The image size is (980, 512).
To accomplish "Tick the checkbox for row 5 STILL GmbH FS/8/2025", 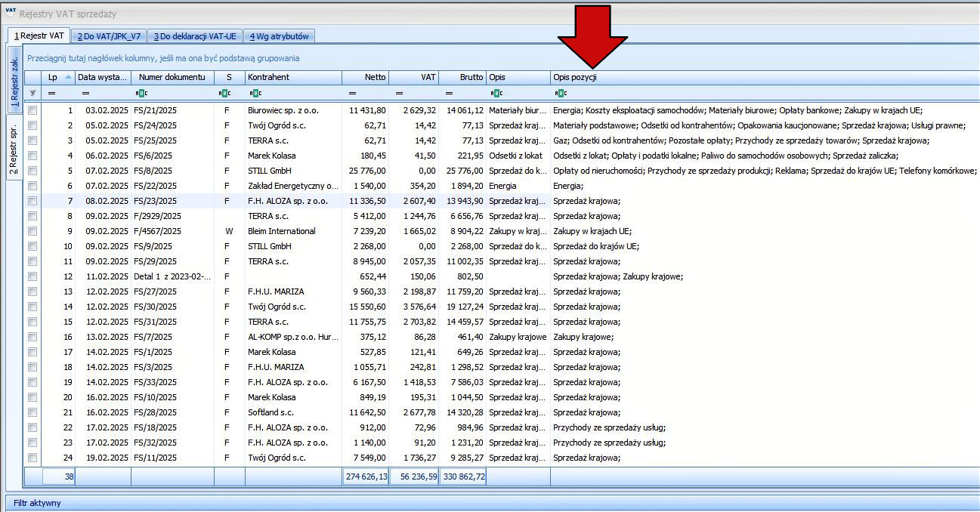I will pos(32,171).
